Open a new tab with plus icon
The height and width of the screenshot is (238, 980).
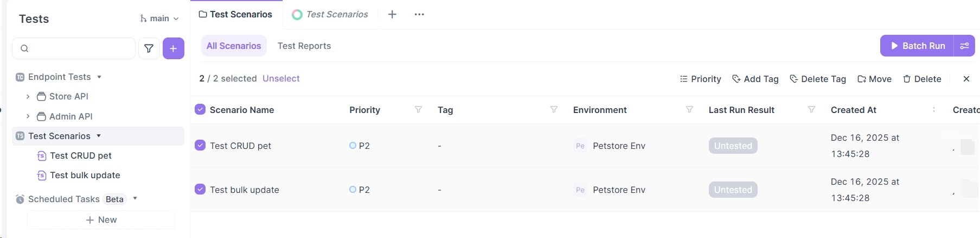point(392,15)
